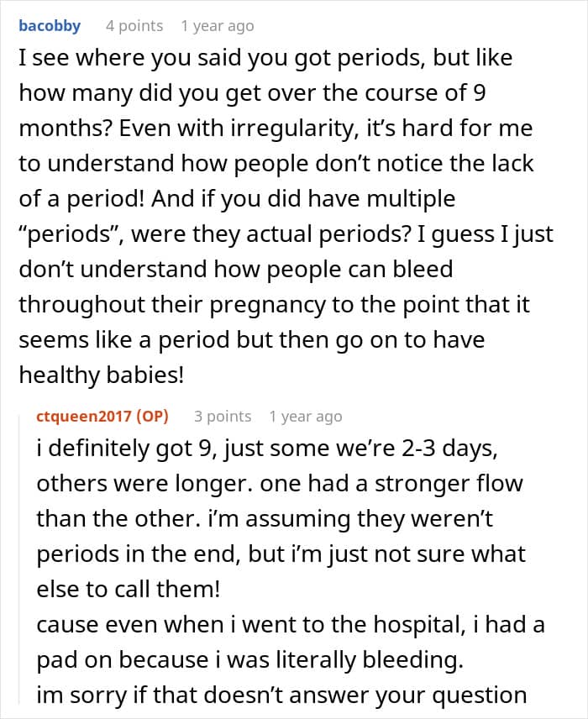Open the bacobby user profile link
Screen dimensions: 588x719
[50, 25]
